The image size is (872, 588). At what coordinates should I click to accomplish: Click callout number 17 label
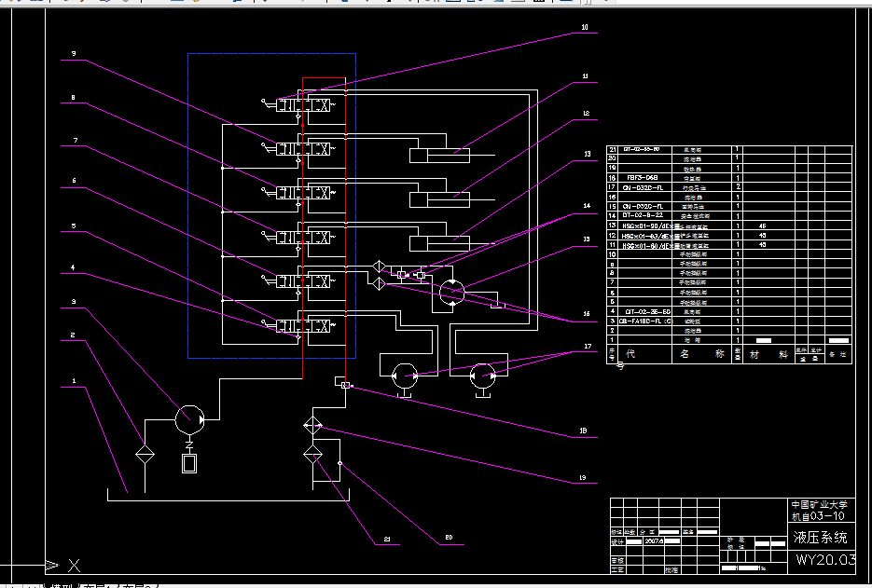coord(588,347)
